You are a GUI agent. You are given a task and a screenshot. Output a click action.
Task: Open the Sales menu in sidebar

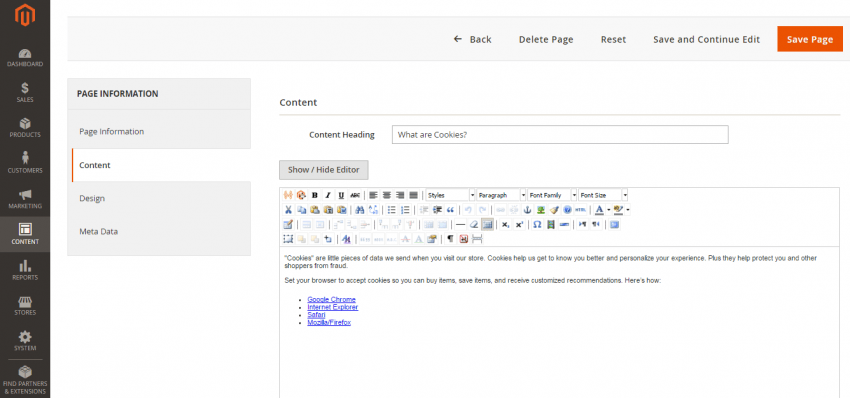click(x=25, y=93)
